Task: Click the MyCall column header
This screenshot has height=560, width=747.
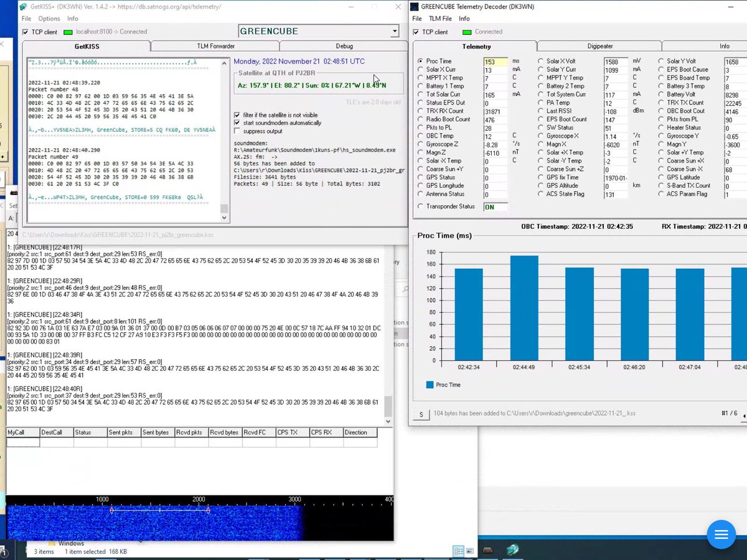Action: (x=23, y=432)
